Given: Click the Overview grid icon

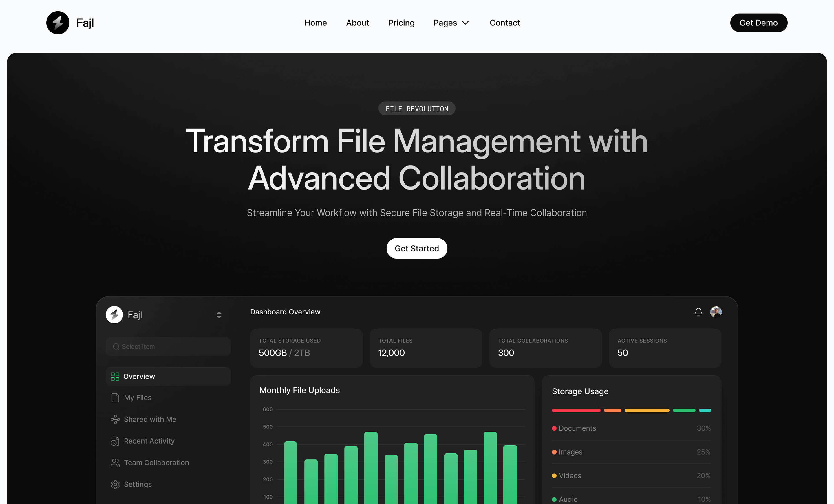Looking at the screenshot, I should click(115, 376).
